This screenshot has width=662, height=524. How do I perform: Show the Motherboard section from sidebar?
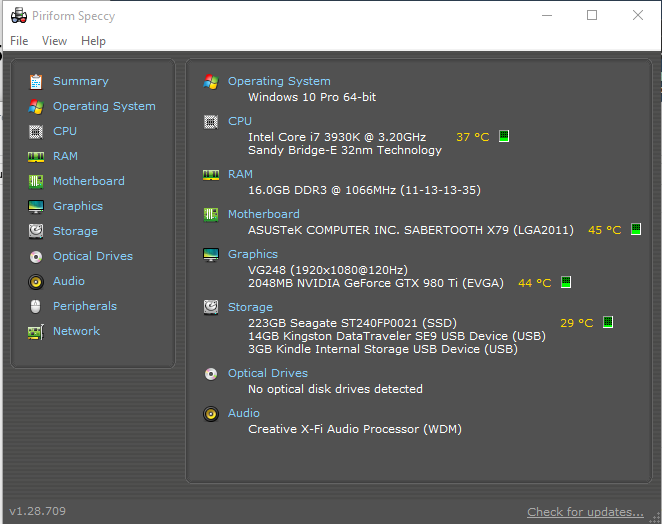click(89, 181)
